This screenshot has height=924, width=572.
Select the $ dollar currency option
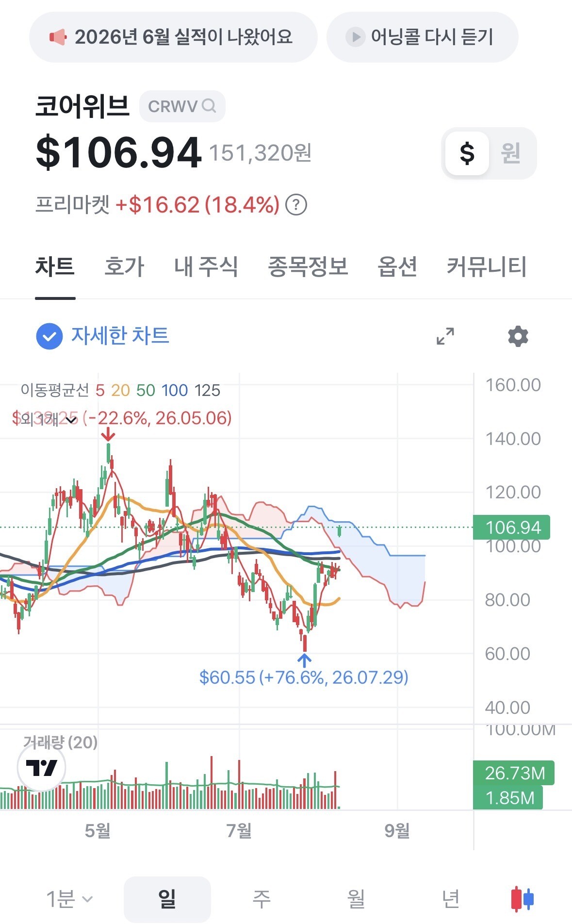click(467, 153)
